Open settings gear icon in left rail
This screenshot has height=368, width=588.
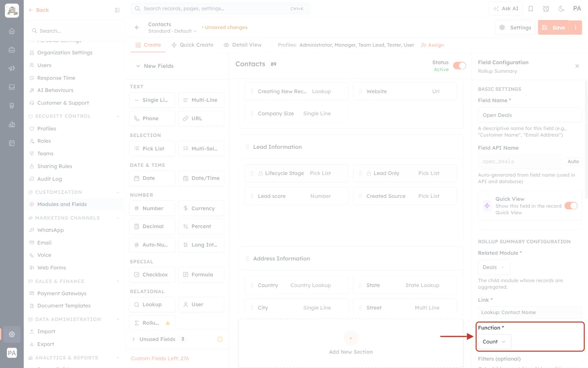12,334
